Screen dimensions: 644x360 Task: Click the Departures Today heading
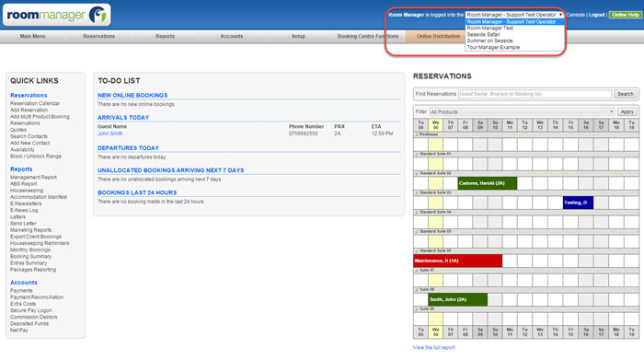tap(128, 148)
